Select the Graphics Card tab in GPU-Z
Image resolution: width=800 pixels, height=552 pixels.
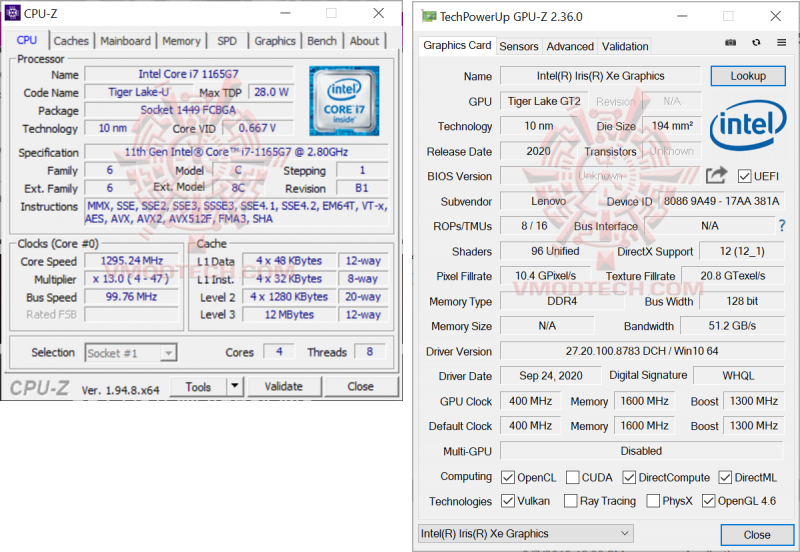(x=457, y=45)
